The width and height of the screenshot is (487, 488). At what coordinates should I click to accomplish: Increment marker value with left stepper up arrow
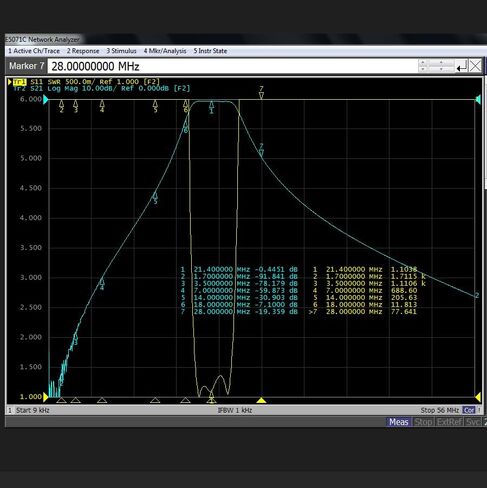[x=423, y=63]
